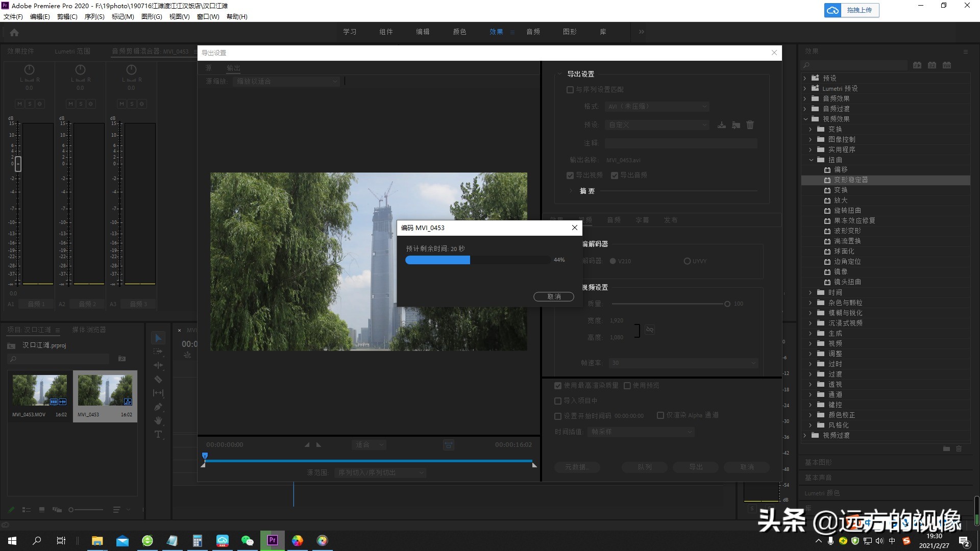
Task: Click the Home icon in workspace bar
Action: [x=14, y=32]
